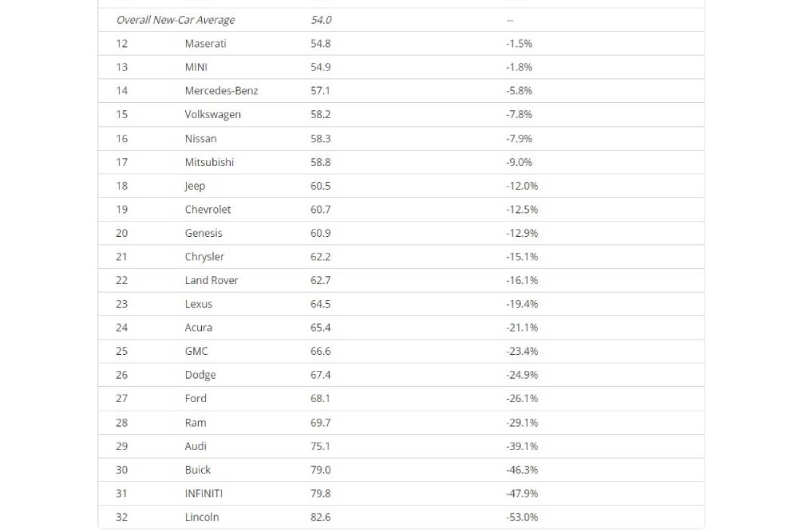
Task: Select Ford's 68.1 value
Action: [x=320, y=399]
